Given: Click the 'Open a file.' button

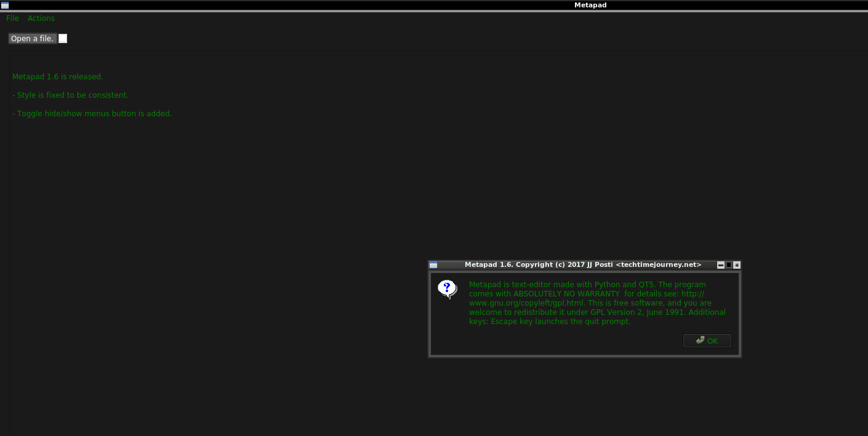Looking at the screenshot, I should pos(32,39).
